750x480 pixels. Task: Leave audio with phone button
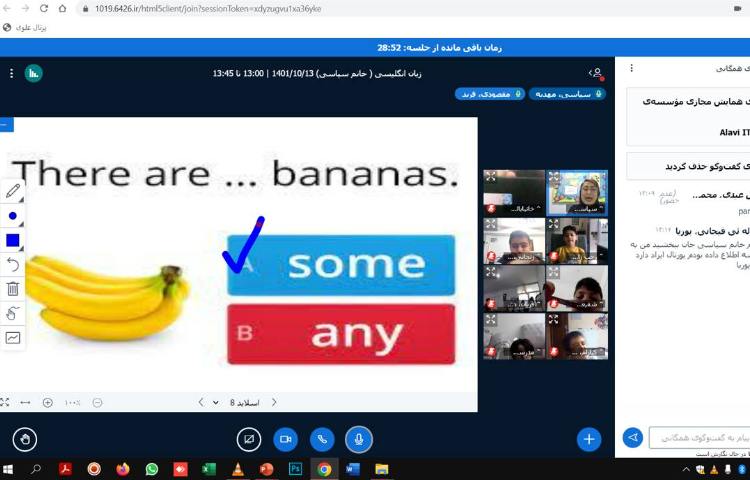tap(321, 438)
